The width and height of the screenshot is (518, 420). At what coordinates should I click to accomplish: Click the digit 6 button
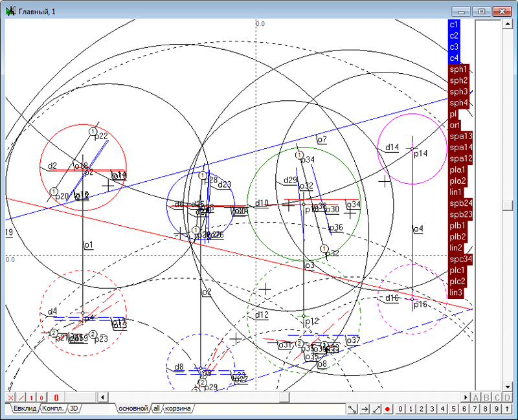click(x=464, y=409)
